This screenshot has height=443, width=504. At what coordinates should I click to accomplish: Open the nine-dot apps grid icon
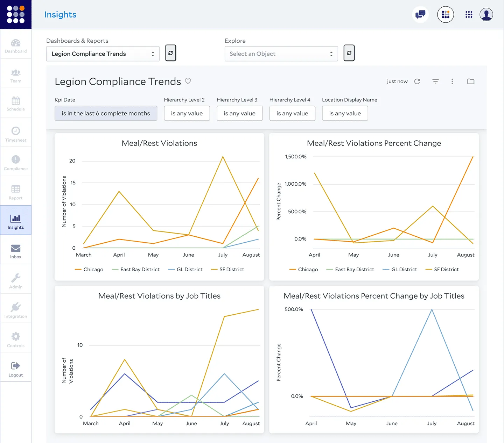pyautogui.click(x=469, y=15)
